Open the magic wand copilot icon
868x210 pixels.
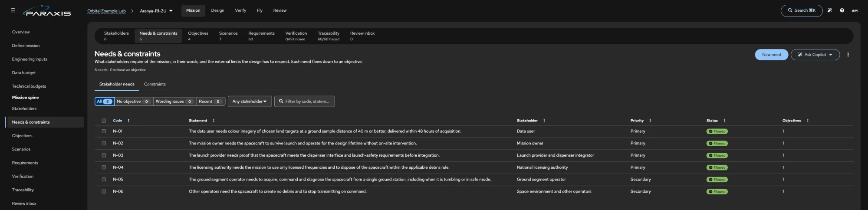pyautogui.click(x=829, y=10)
